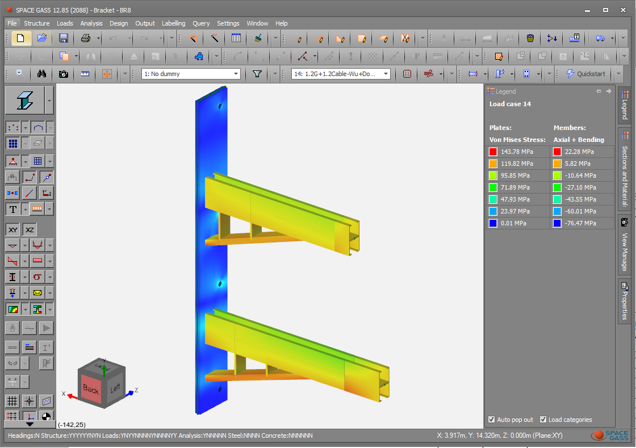The image size is (636, 448).
Task: Select the text annotation T tool
Action: tap(13, 210)
